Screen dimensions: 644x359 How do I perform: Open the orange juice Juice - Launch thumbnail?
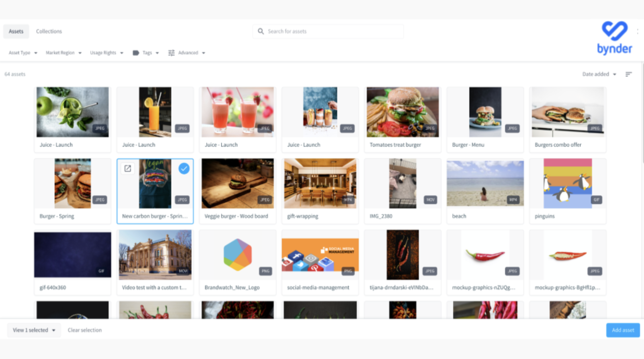coord(155,112)
